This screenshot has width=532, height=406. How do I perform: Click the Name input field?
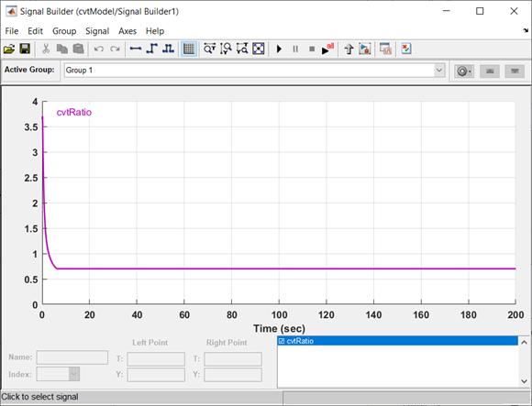click(x=72, y=357)
